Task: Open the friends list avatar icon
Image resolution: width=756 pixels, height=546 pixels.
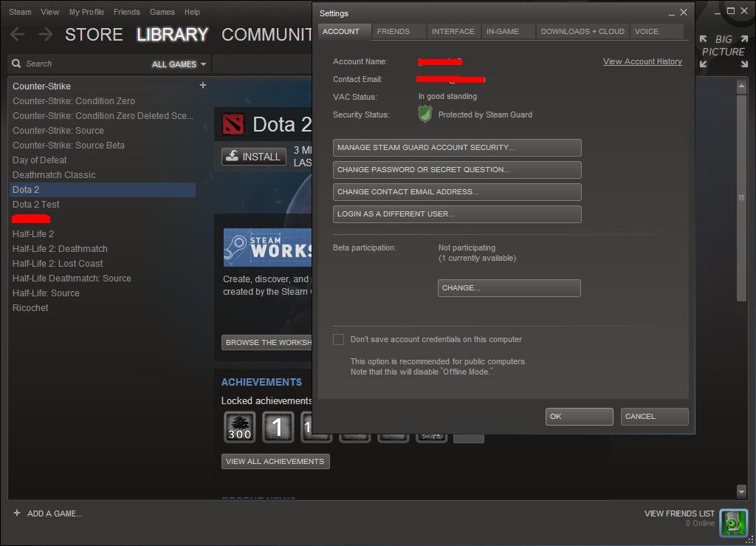Action: (x=733, y=522)
